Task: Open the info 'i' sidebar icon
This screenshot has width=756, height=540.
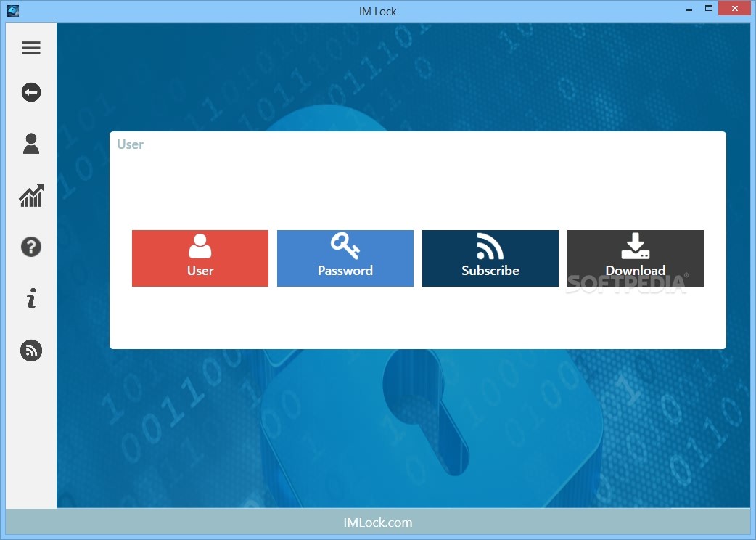Action: pyautogui.click(x=31, y=298)
